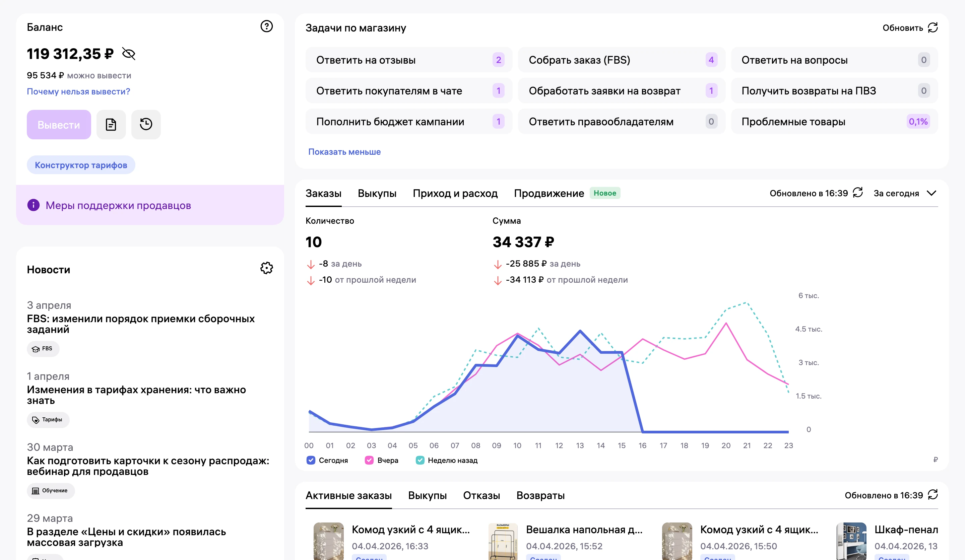This screenshot has height=560, width=965.
Task: Refresh the active orders list icon
Action: (933, 495)
